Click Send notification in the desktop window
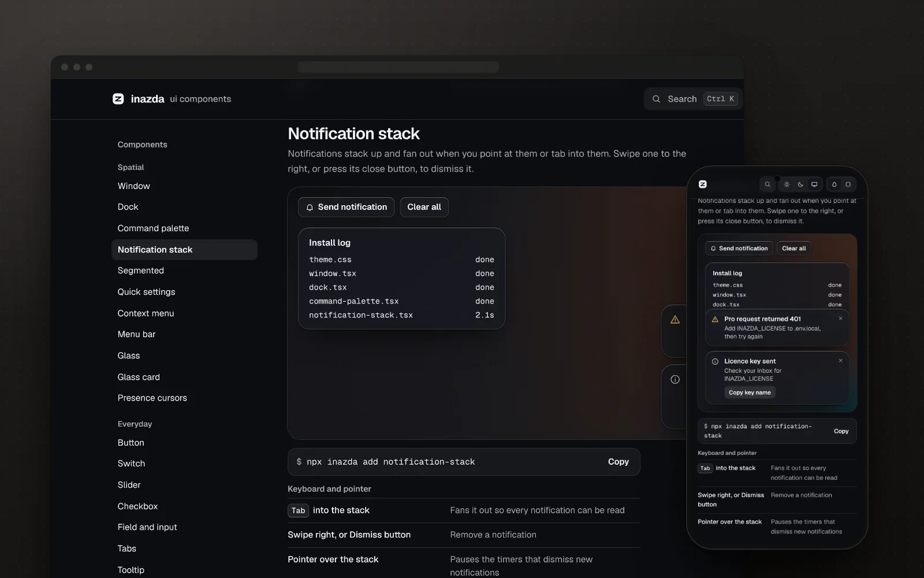924x578 pixels. click(346, 207)
